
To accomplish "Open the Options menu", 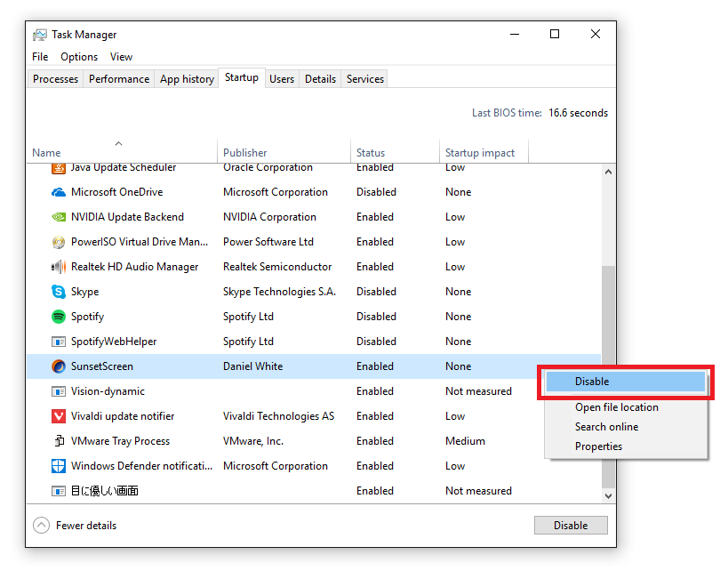I will tap(79, 57).
